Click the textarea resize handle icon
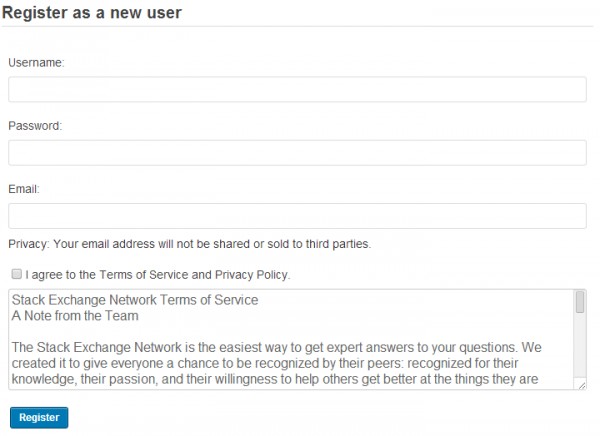Image resolution: width=600 pixels, height=436 pixels. [581, 384]
